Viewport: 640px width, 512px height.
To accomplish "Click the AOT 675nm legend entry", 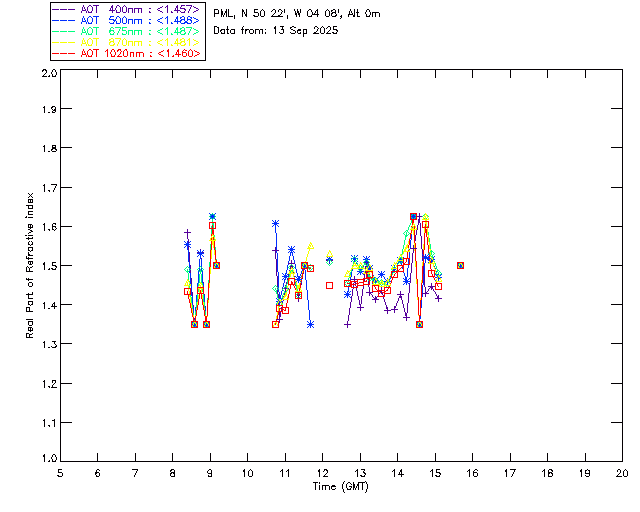I will tap(126, 31).
